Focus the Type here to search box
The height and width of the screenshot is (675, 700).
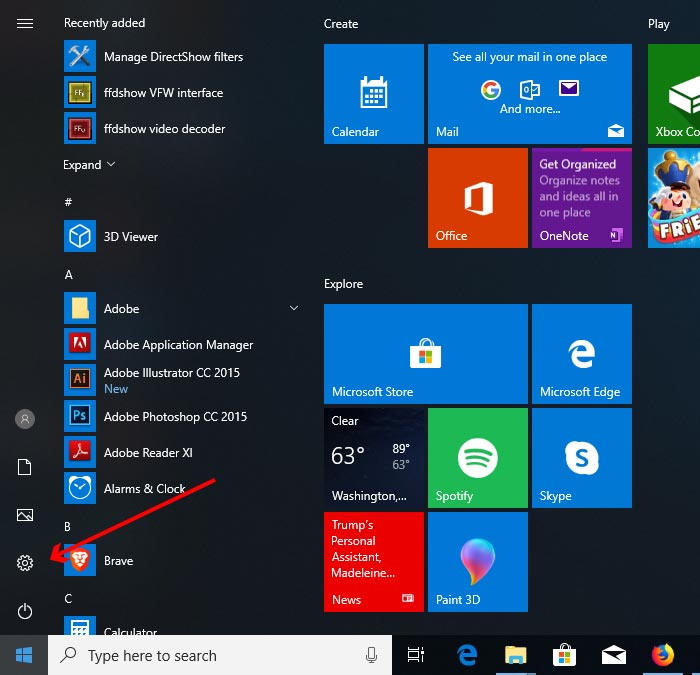point(220,655)
